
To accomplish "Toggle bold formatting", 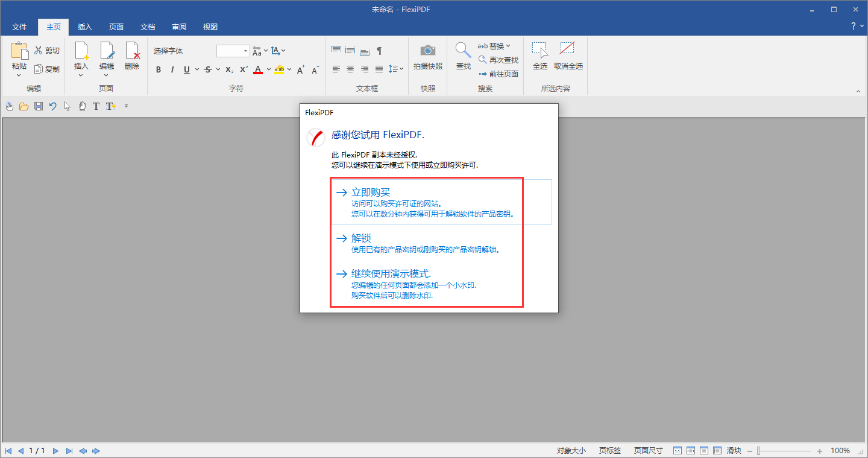I will 159,69.
